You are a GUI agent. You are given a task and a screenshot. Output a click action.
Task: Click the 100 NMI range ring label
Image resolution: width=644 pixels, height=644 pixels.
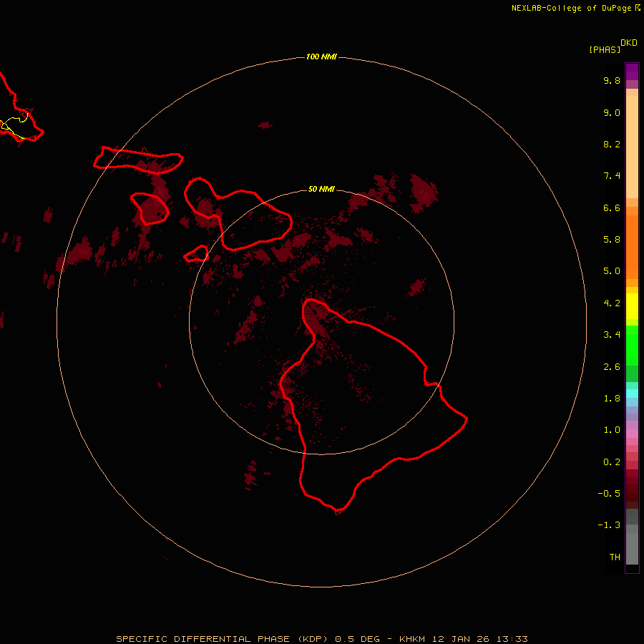(321, 57)
